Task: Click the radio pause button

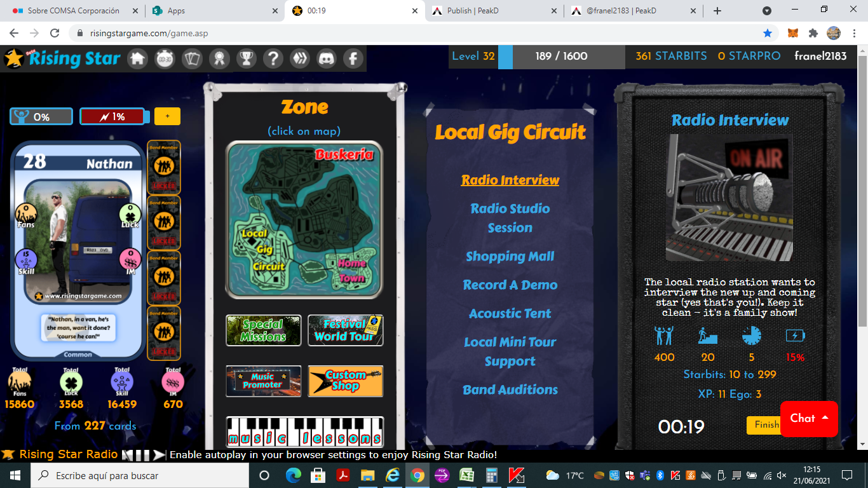Action: pos(143,455)
